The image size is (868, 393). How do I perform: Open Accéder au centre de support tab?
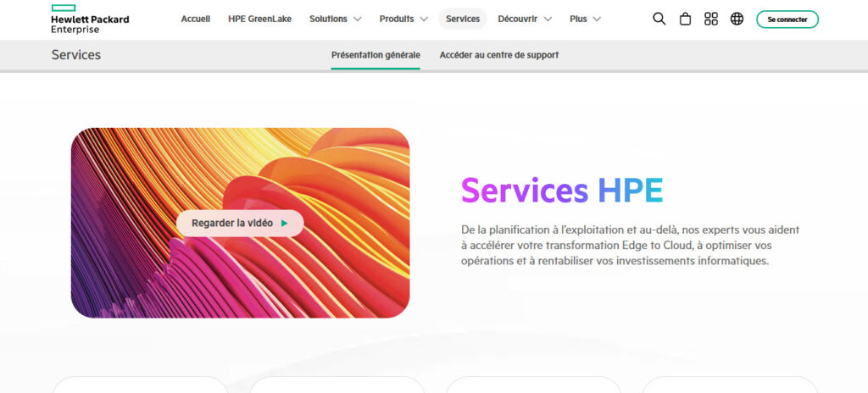[498, 55]
